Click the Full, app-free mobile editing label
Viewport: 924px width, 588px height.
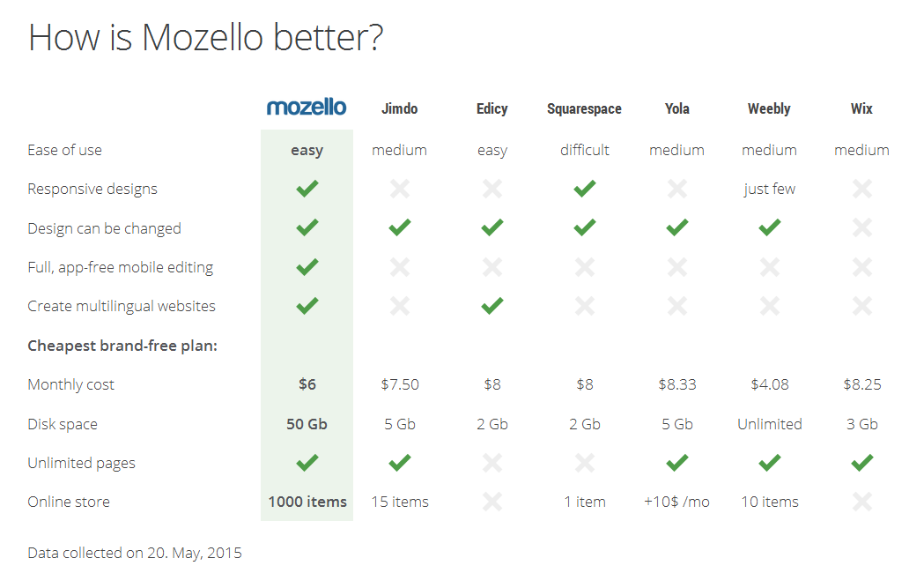(120, 267)
